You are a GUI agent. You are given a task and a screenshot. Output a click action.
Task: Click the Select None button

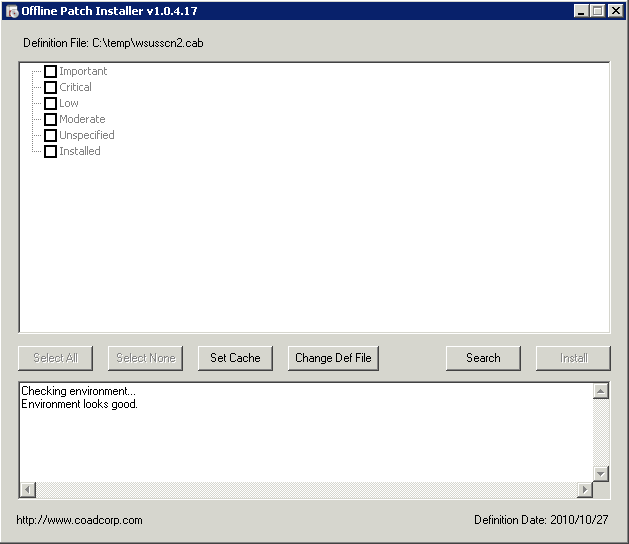145,358
